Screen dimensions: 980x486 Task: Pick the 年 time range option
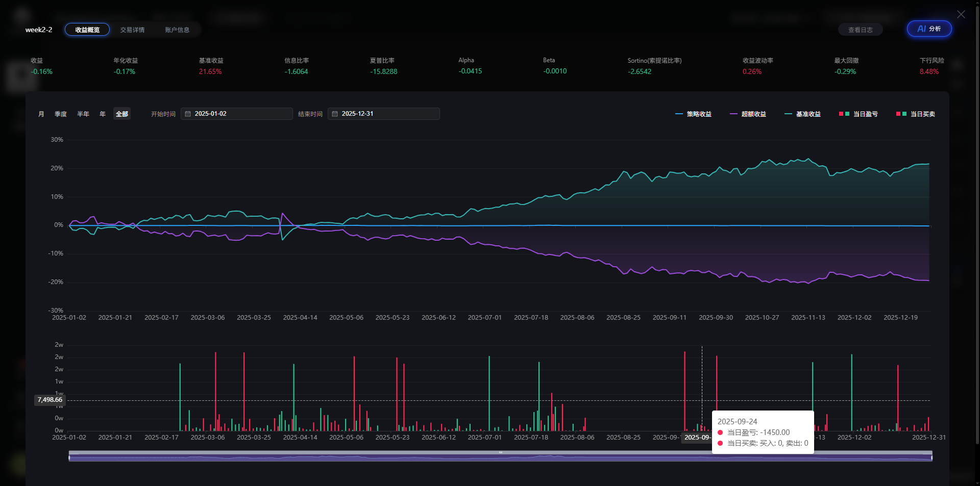[103, 114]
